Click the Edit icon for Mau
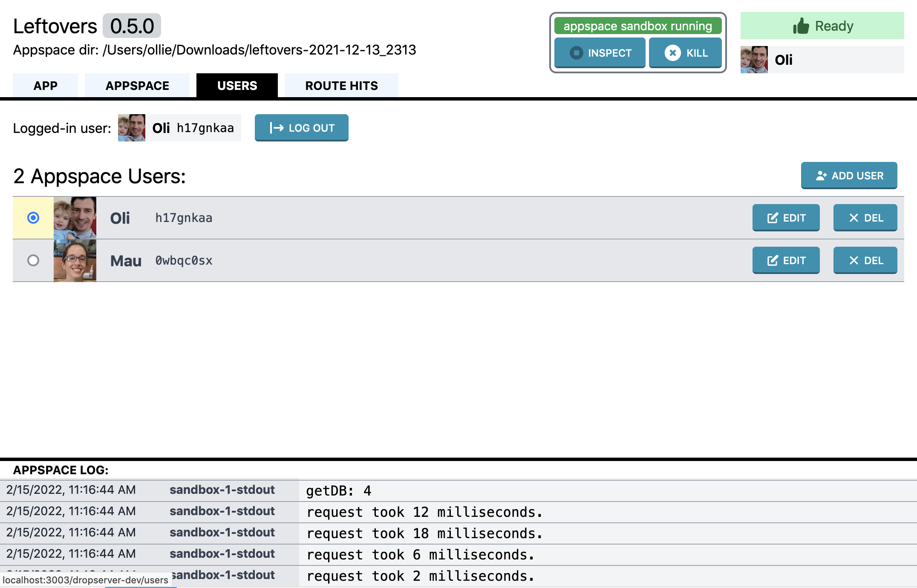 click(786, 260)
